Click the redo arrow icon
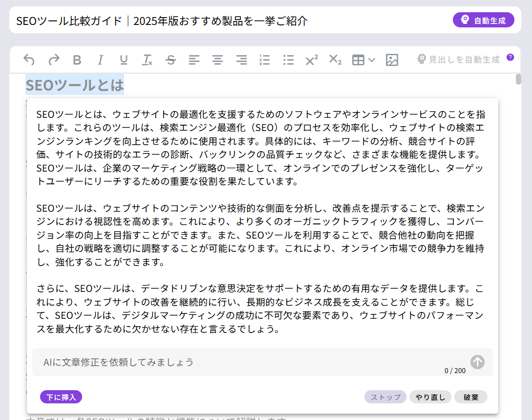This screenshot has width=532, height=420. point(53,60)
